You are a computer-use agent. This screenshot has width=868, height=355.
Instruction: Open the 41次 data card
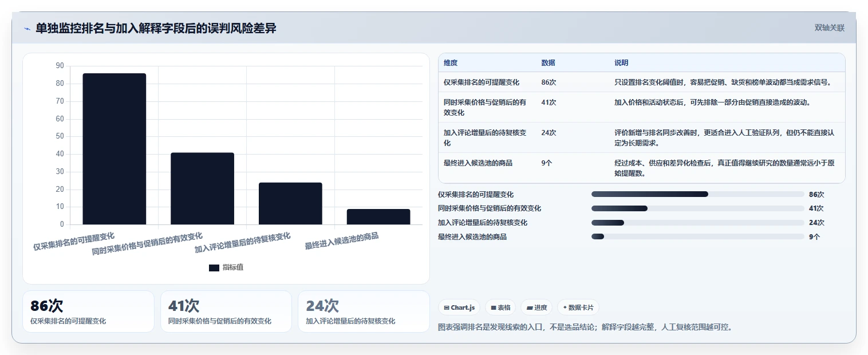[x=226, y=311]
